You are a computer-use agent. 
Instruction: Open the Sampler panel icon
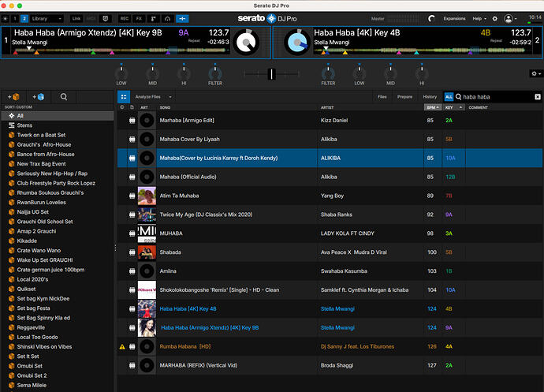click(153, 18)
